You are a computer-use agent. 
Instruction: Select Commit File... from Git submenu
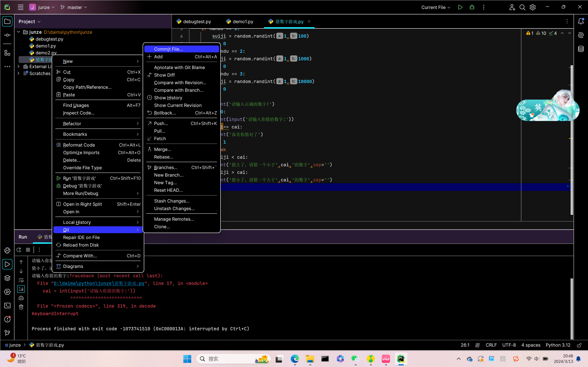(x=168, y=49)
